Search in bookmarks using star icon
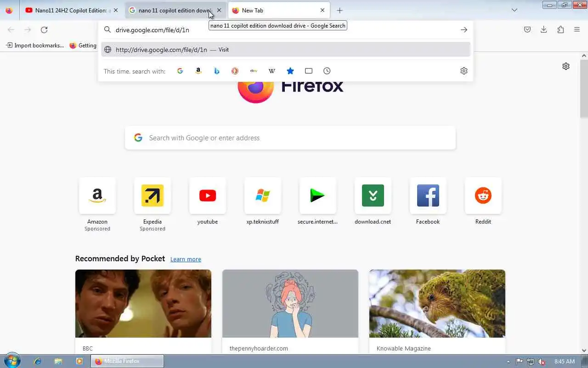The image size is (588, 368). [290, 71]
